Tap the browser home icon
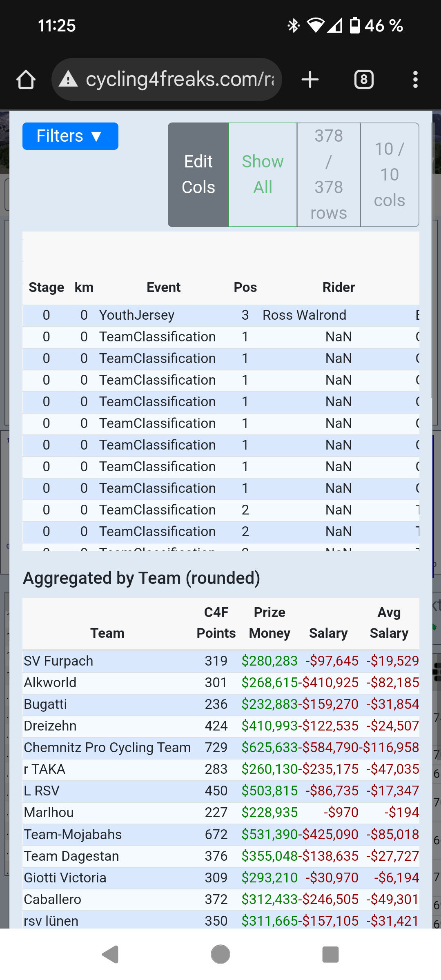 [26, 80]
